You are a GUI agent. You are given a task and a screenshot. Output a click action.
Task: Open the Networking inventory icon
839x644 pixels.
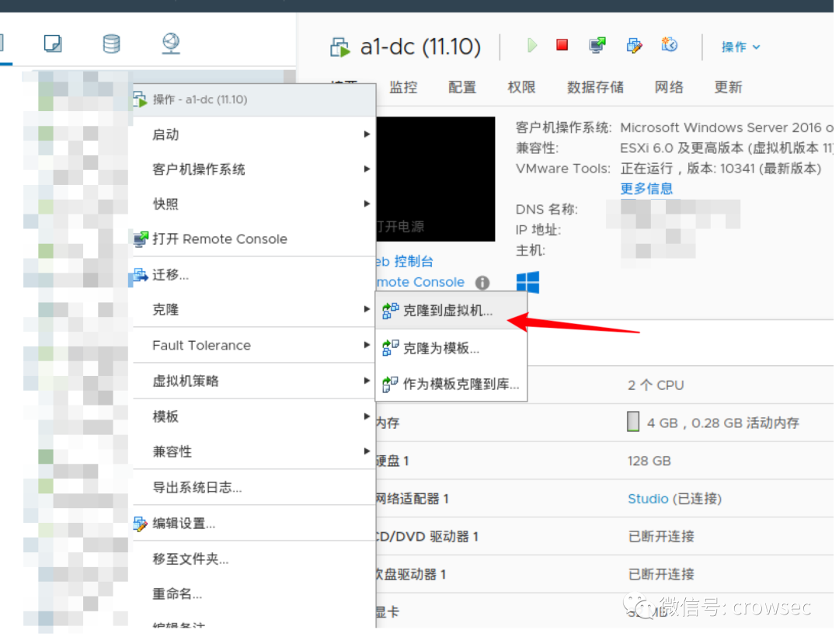[171, 44]
